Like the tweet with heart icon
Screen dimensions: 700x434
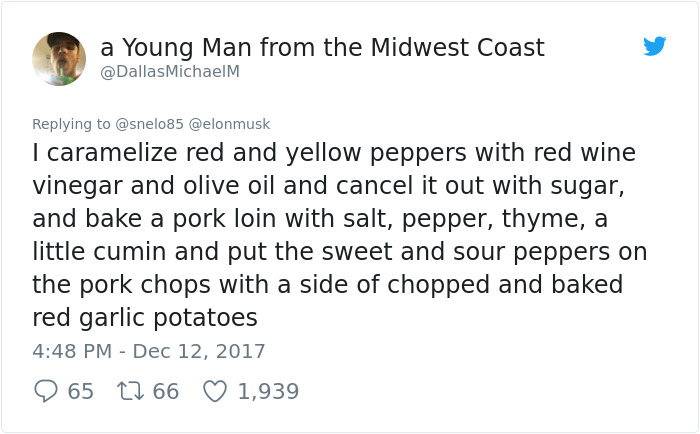(215, 391)
